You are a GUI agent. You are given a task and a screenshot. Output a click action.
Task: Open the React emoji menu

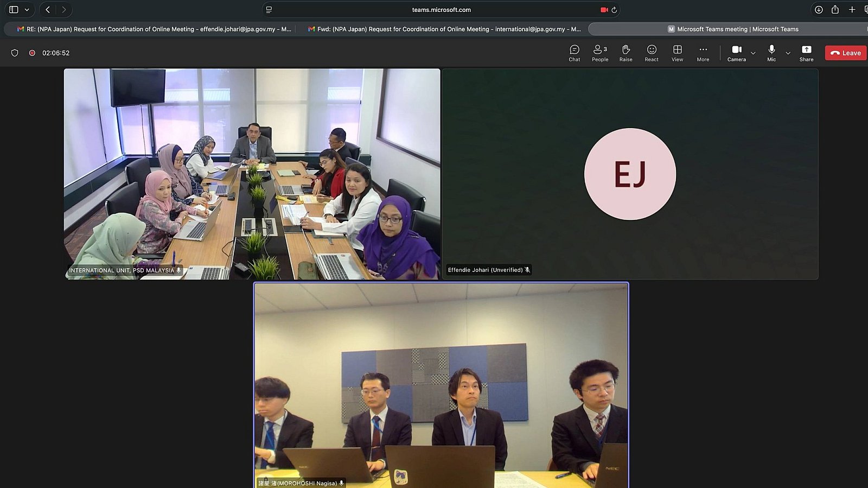click(x=651, y=53)
